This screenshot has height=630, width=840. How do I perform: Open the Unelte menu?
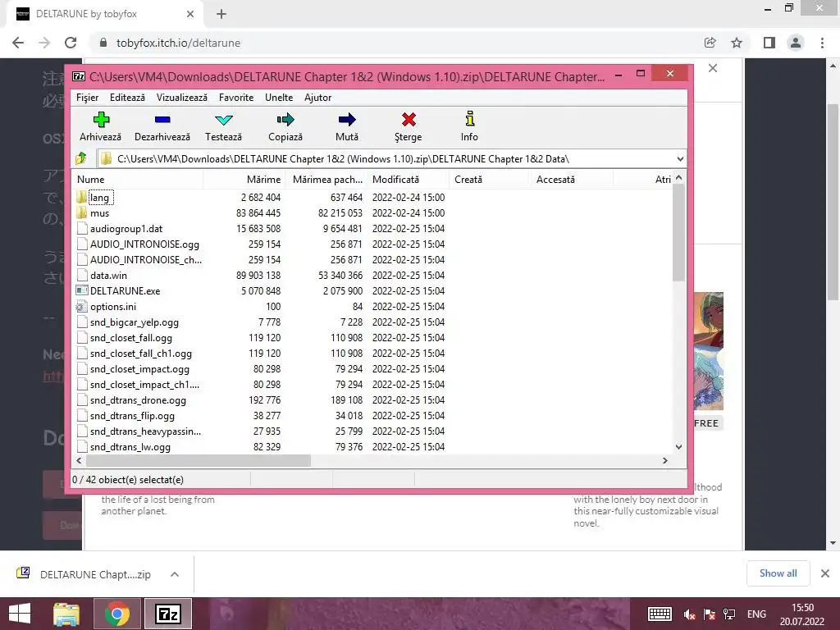tap(279, 98)
